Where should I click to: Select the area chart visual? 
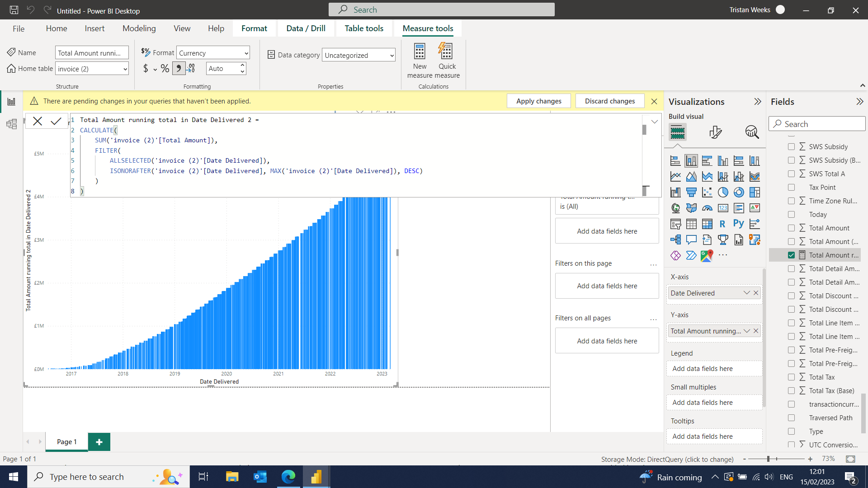coord(691,177)
